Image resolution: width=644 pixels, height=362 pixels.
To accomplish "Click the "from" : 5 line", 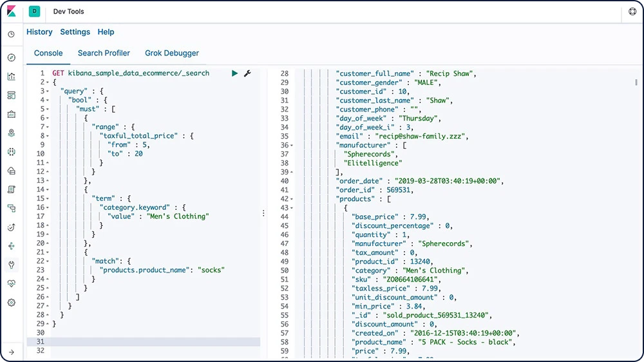I will click(129, 145).
